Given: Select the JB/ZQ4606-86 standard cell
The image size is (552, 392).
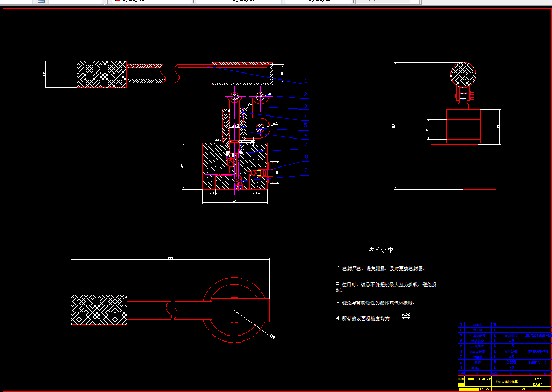Looking at the screenshot, I should 538,336.
